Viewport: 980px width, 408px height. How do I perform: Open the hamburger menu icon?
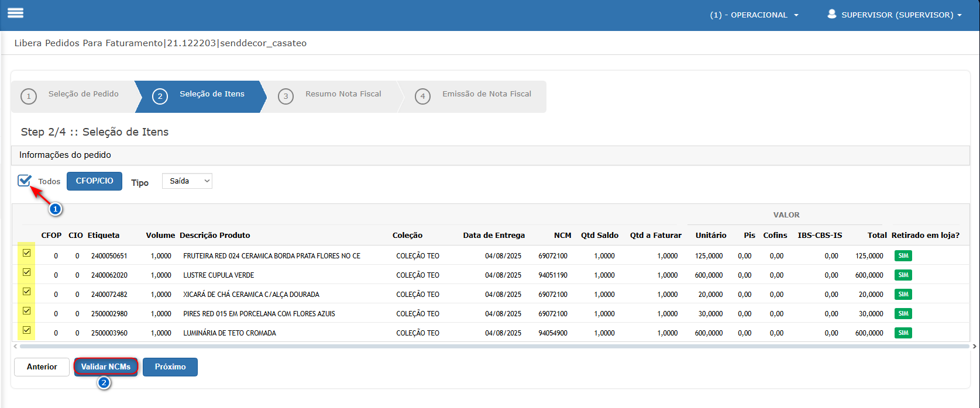tap(15, 13)
